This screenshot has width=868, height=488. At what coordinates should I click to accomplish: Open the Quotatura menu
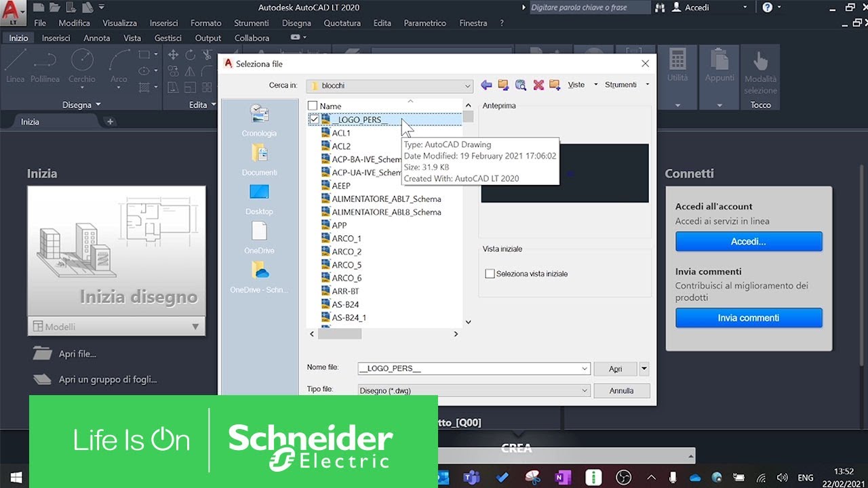point(342,23)
